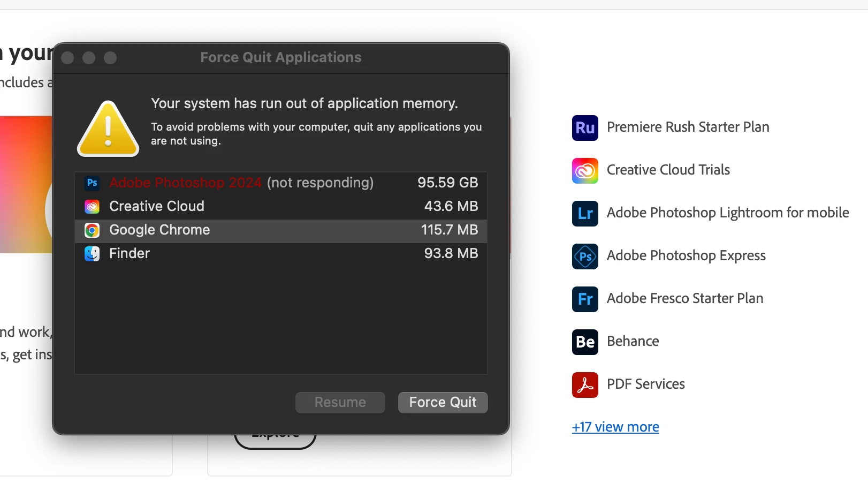The height and width of the screenshot is (498, 868).
Task: Select Adobe Photoshop 2024 (not responding) row
Action: click(x=281, y=183)
